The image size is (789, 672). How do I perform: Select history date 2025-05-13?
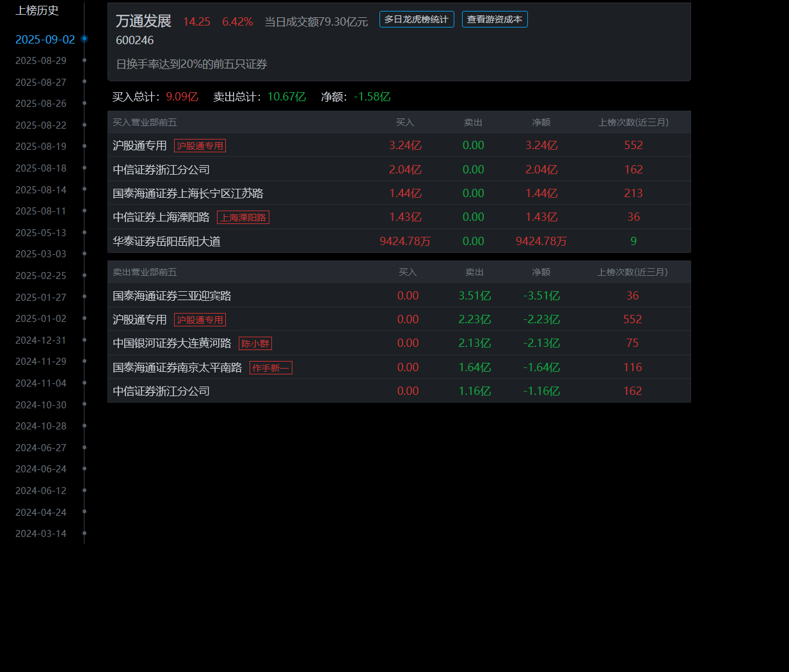click(x=41, y=232)
